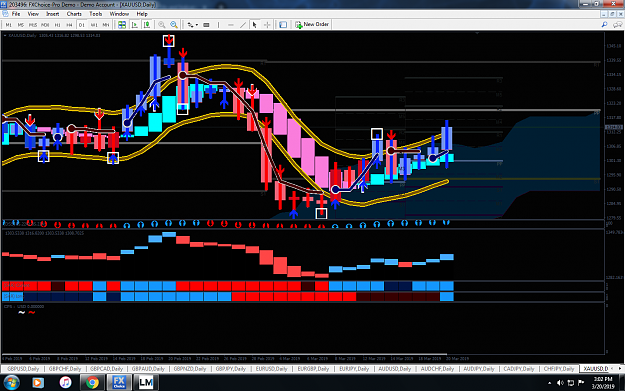Switch to AUDUSD,Daily chart tab
The width and height of the screenshot is (625, 391).
point(394,369)
